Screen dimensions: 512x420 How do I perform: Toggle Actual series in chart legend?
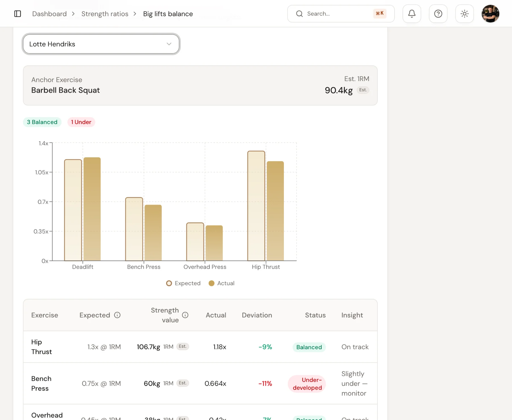pos(222,283)
